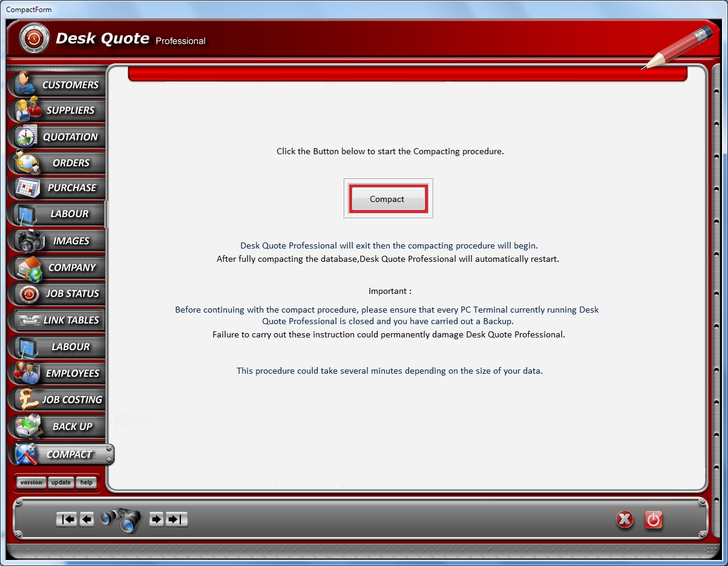This screenshot has height=566, width=728.
Task: Click the Desk Quote clock logo
Action: [x=34, y=39]
